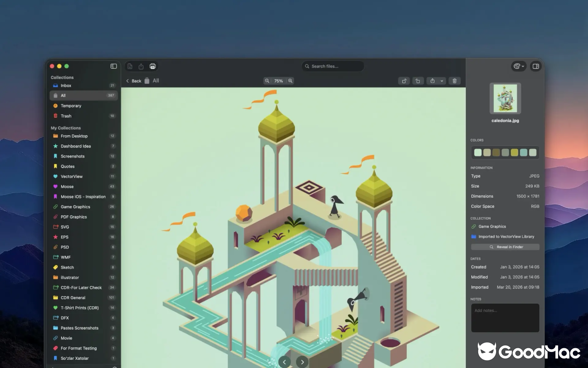Open the Movie collection
Viewport: 588px width, 368px height.
[x=84, y=339]
